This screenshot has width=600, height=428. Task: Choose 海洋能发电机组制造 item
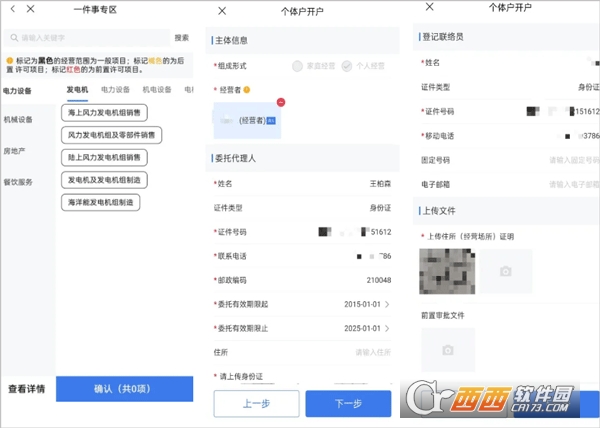point(101,203)
